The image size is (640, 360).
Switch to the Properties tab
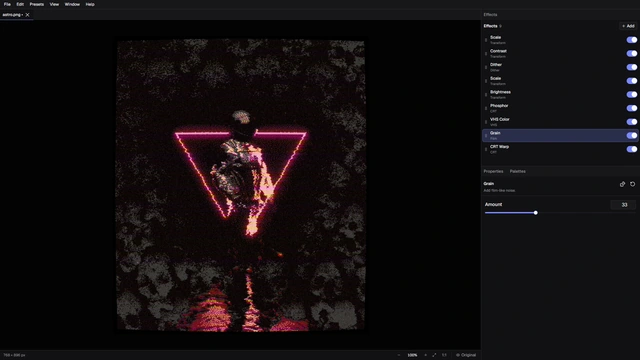pyautogui.click(x=493, y=171)
